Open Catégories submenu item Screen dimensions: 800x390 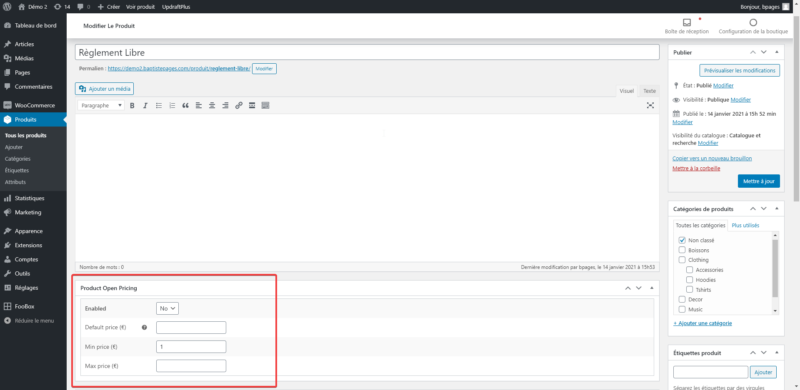click(x=17, y=159)
